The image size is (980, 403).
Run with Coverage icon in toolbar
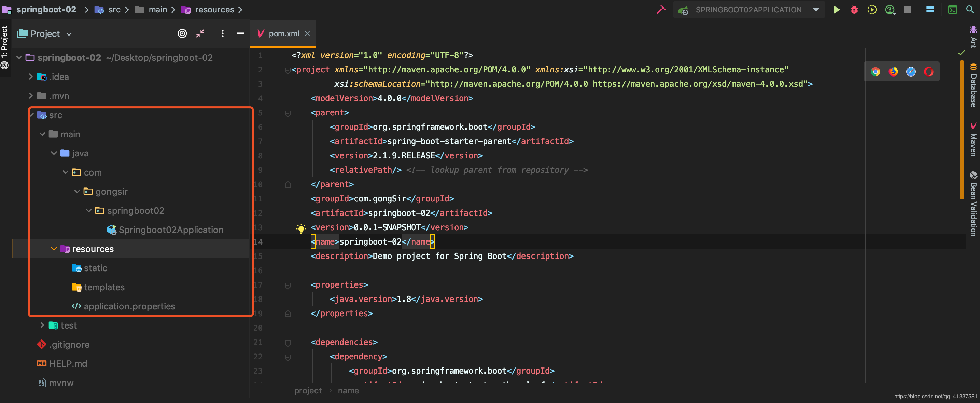pyautogui.click(x=872, y=10)
